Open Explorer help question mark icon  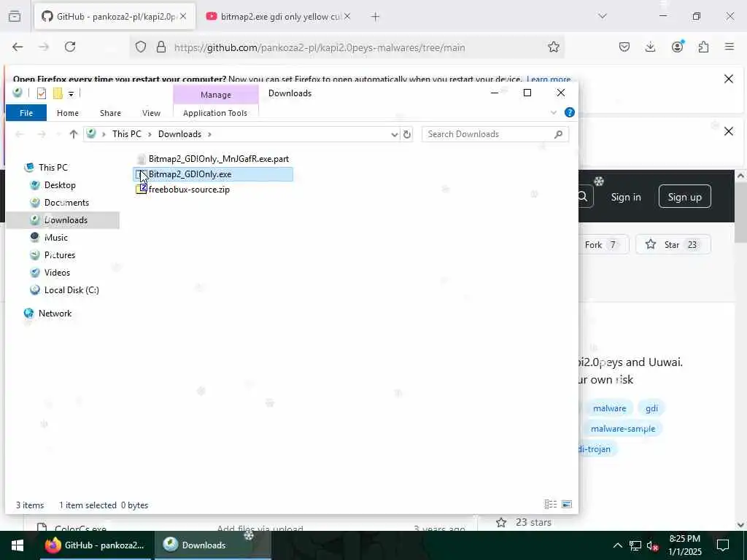[569, 112]
